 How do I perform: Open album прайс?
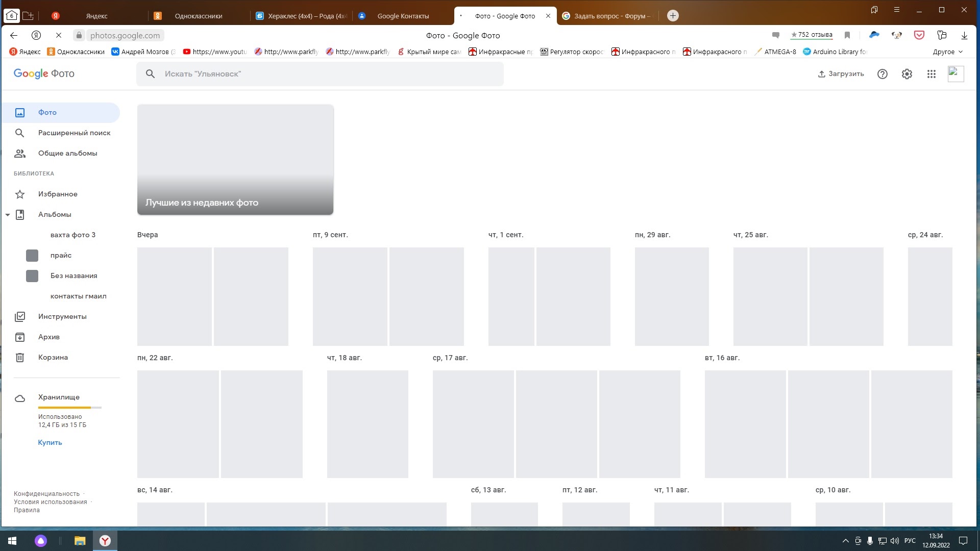61,255
